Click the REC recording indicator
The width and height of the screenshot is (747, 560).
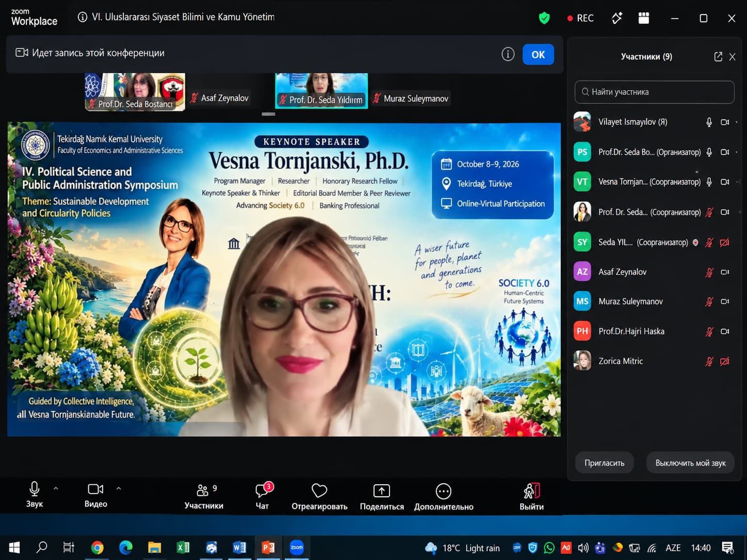[x=580, y=18]
